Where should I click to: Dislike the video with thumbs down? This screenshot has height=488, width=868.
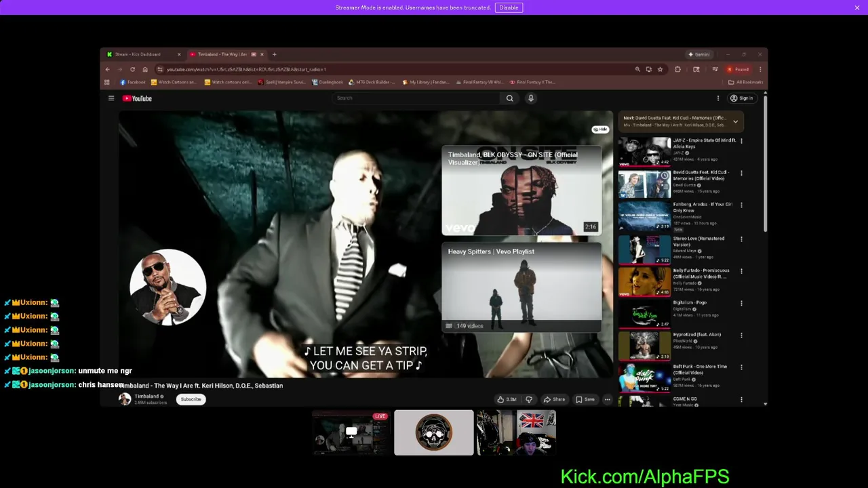[529, 399]
